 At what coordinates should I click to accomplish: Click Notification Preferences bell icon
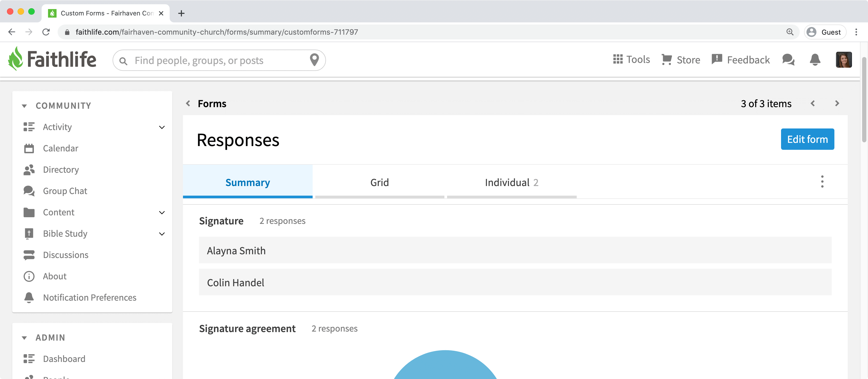click(x=29, y=297)
